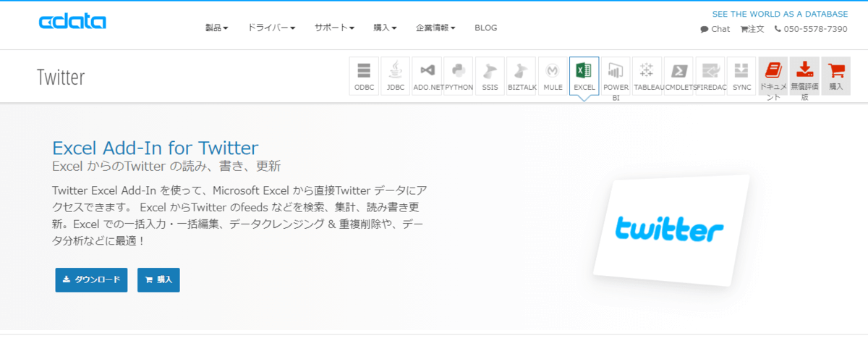The width and height of the screenshot is (868, 362).
Task: Click the blue ダウンロード button
Action: tap(92, 279)
